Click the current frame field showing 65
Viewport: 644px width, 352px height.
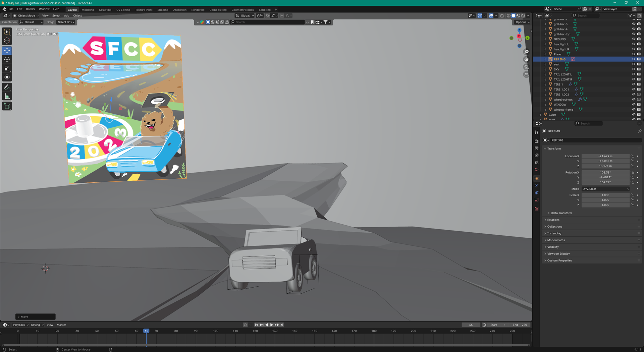pos(471,325)
